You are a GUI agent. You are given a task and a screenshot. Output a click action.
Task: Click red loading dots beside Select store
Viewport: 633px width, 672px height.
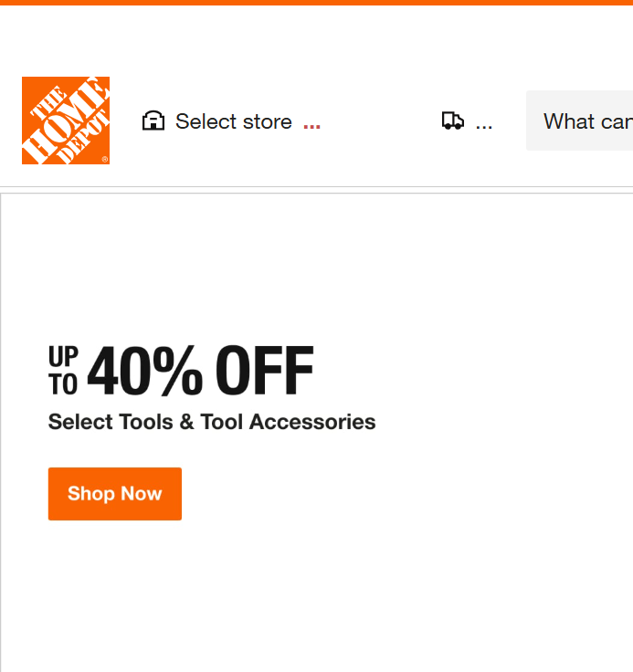311,126
